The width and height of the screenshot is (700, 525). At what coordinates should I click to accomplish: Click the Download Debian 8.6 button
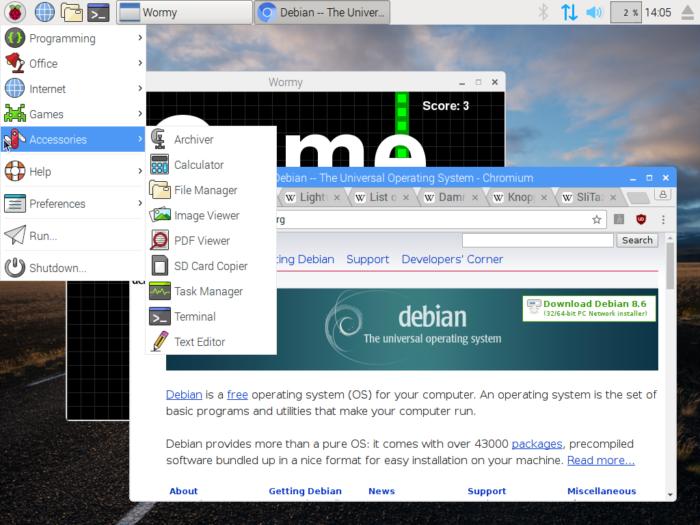(x=589, y=308)
